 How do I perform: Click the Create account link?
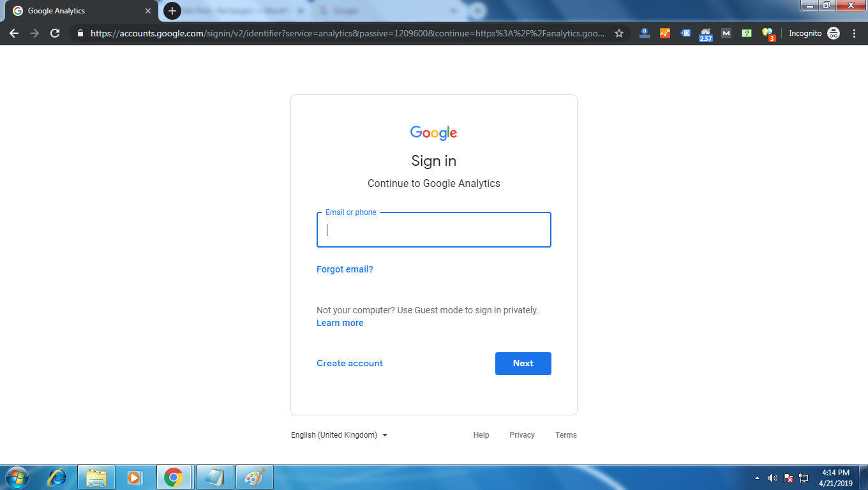(350, 363)
